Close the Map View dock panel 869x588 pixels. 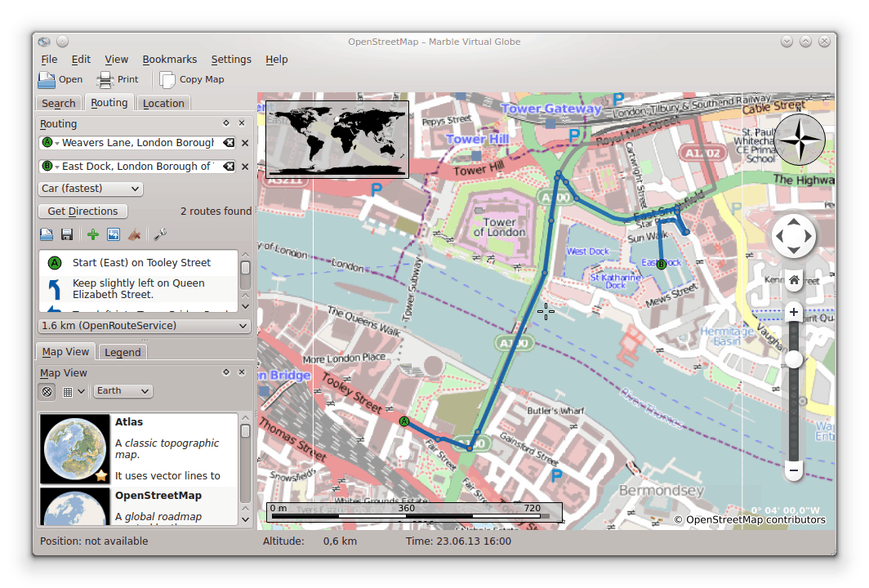tap(242, 372)
